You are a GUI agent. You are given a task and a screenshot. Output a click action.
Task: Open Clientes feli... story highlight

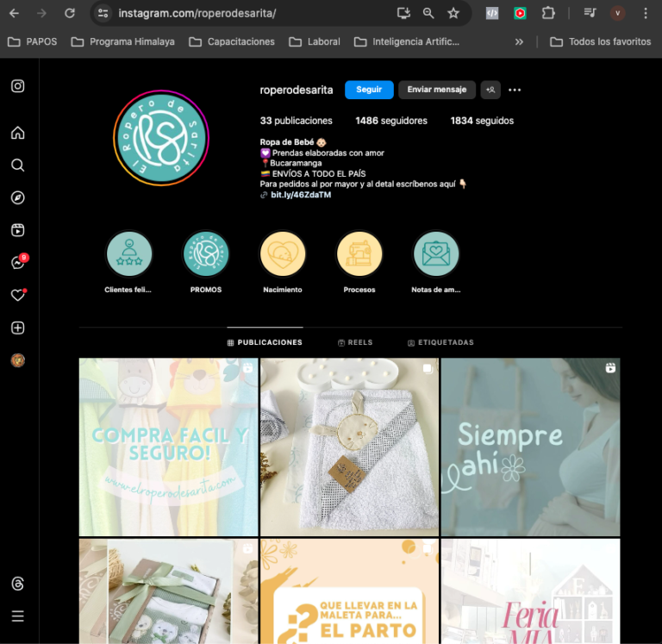click(128, 253)
